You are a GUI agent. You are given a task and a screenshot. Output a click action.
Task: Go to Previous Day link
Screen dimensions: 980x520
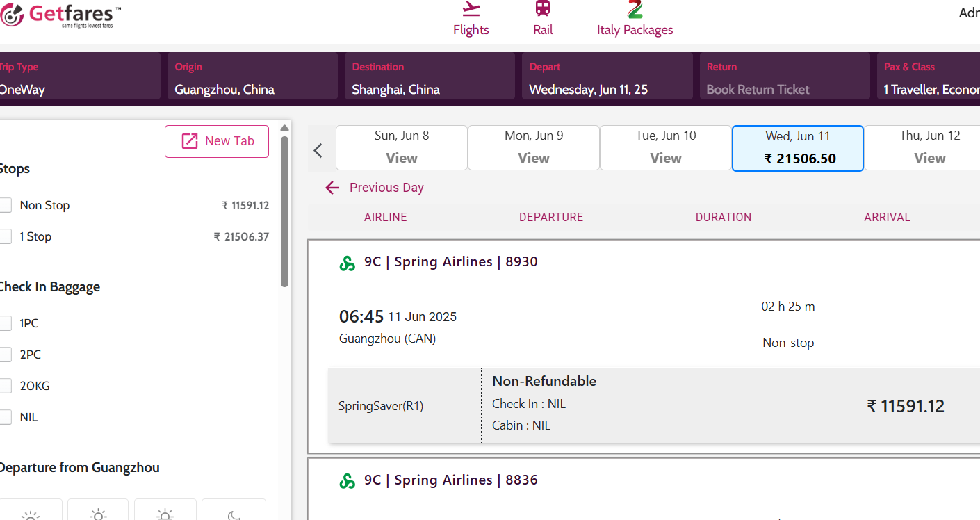coord(375,188)
